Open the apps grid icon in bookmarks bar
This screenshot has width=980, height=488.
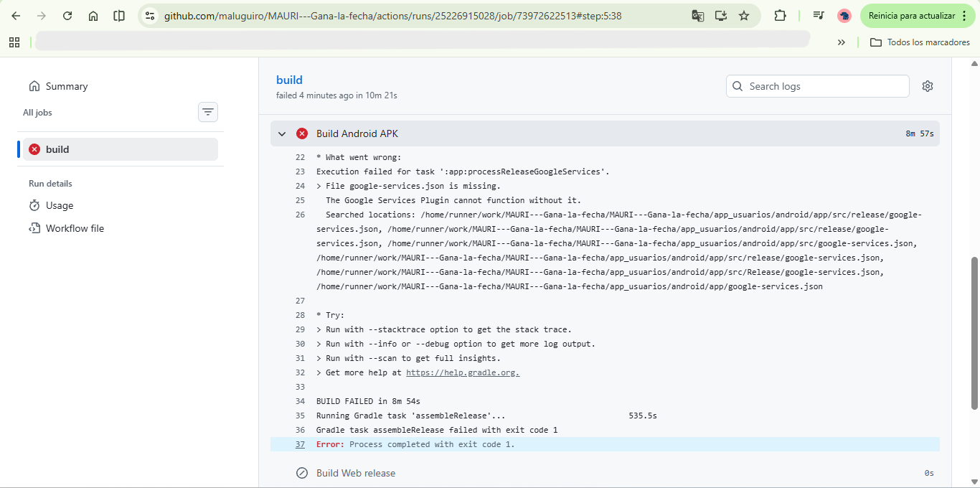(14, 42)
